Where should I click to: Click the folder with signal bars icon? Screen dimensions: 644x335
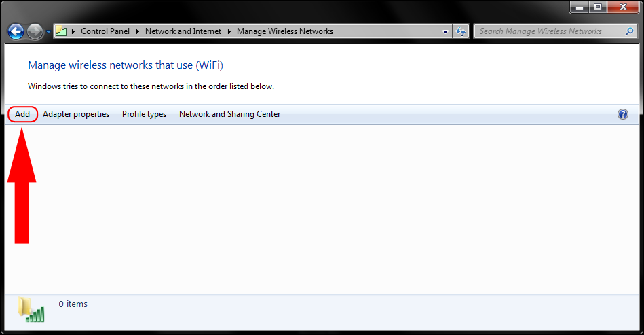[x=31, y=309]
